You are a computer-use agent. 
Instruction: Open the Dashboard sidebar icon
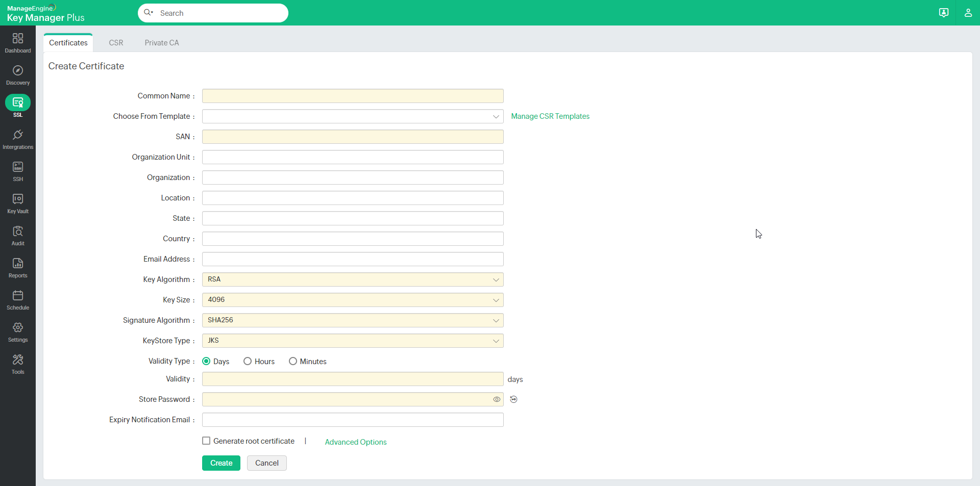[x=18, y=38]
